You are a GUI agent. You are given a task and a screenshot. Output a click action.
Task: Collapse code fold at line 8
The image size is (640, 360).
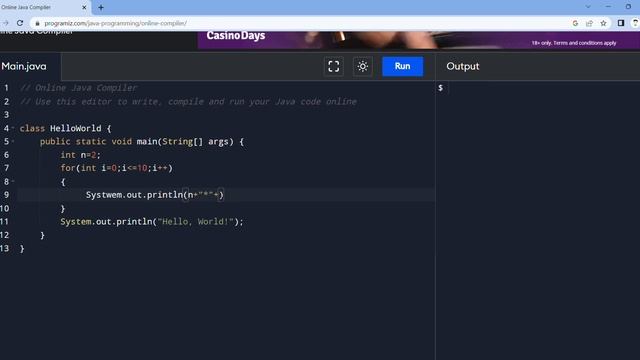13,181
